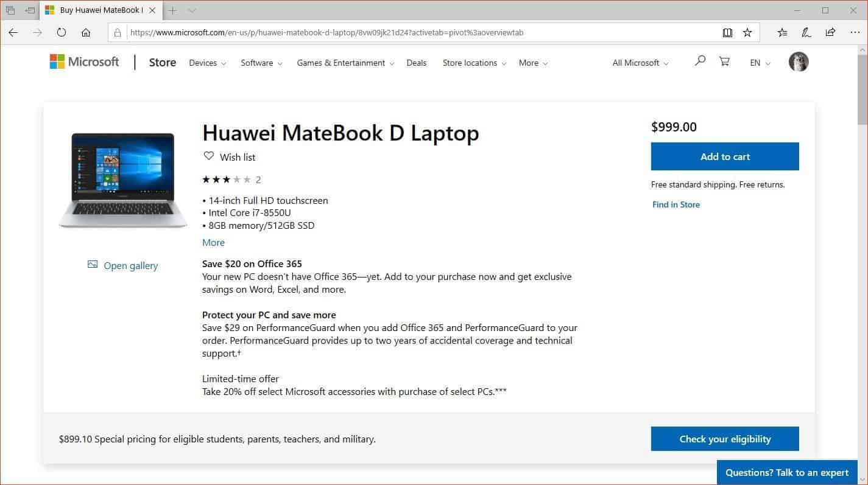Select the Deals menu item
The width and height of the screenshot is (868, 485).
[x=417, y=63]
